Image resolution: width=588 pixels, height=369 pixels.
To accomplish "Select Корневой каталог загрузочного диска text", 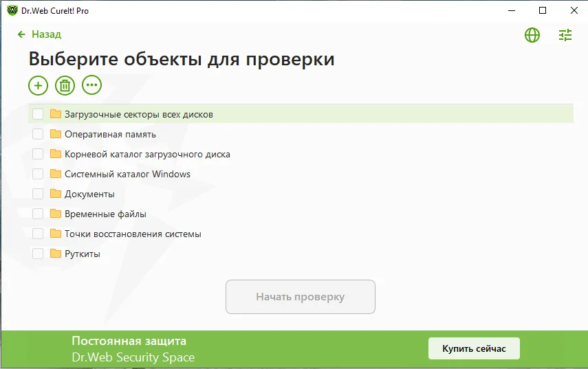I will point(147,155).
